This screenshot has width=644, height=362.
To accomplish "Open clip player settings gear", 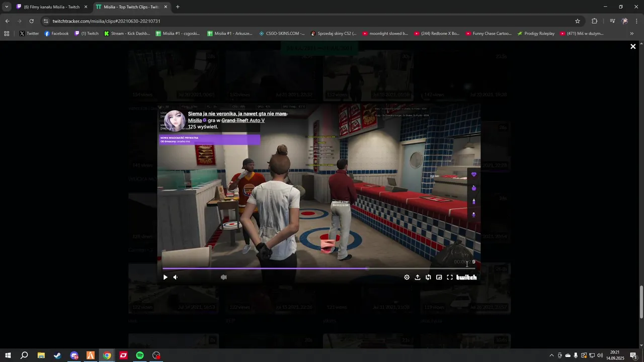I will point(407,277).
